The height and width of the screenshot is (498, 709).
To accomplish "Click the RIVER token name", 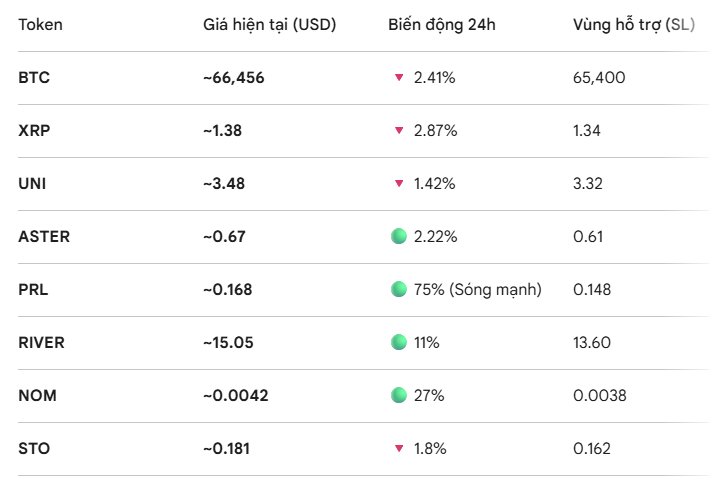I will [41, 342].
